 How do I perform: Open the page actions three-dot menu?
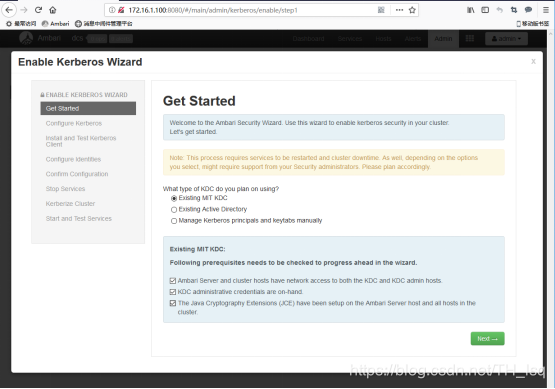[x=399, y=10]
